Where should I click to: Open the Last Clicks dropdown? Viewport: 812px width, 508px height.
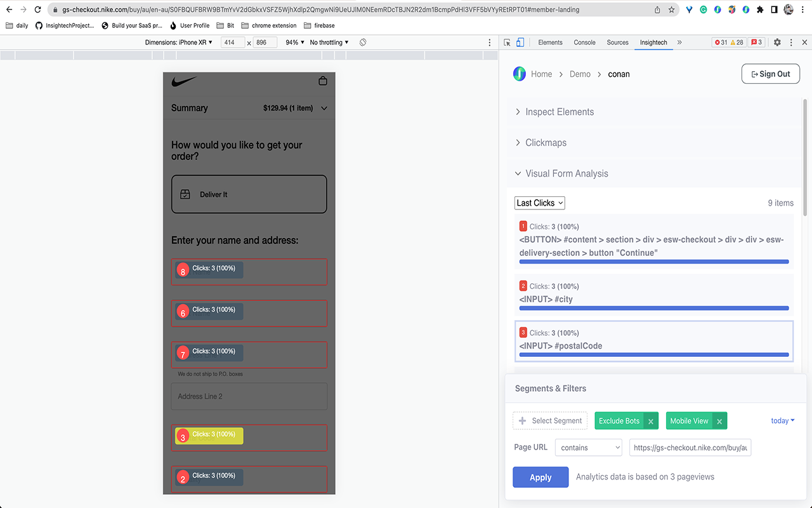(x=539, y=203)
